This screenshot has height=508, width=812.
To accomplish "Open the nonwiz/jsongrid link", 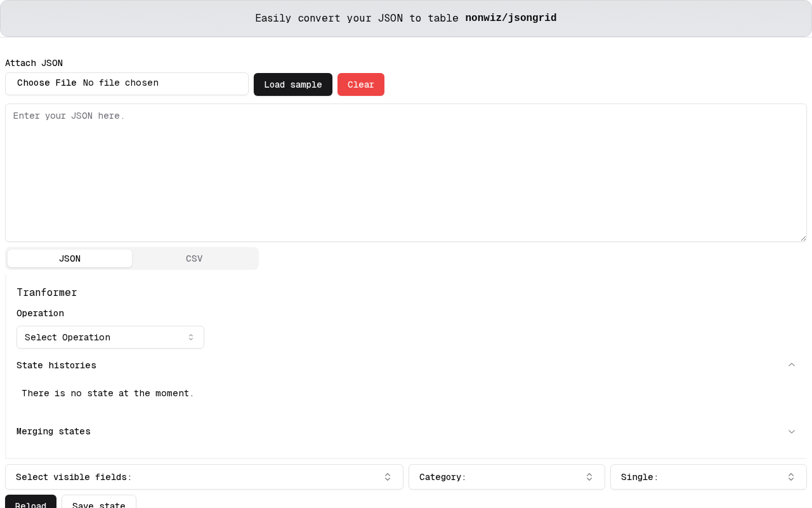I will click(511, 18).
